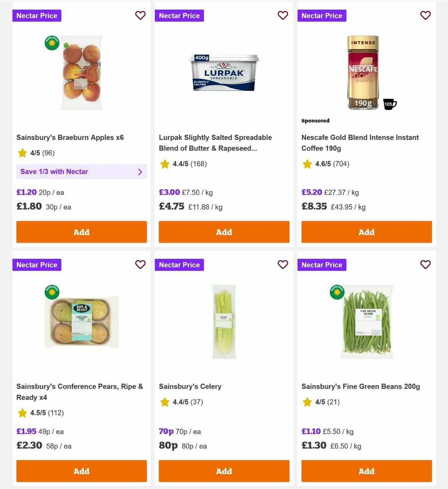Viewport: 448px width, 489px height.
Task: Click Nectar Price label on green beans card
Action: [322, 265]
